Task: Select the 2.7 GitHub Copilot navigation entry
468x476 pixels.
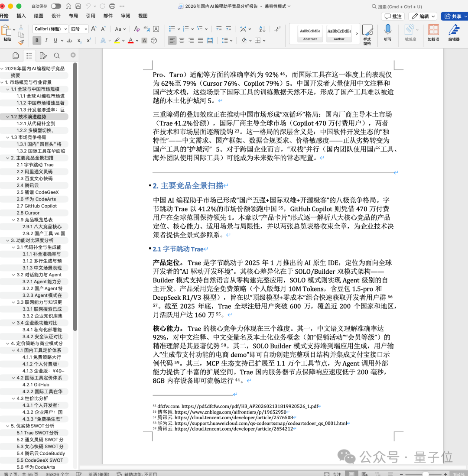Action: (36, 206)
